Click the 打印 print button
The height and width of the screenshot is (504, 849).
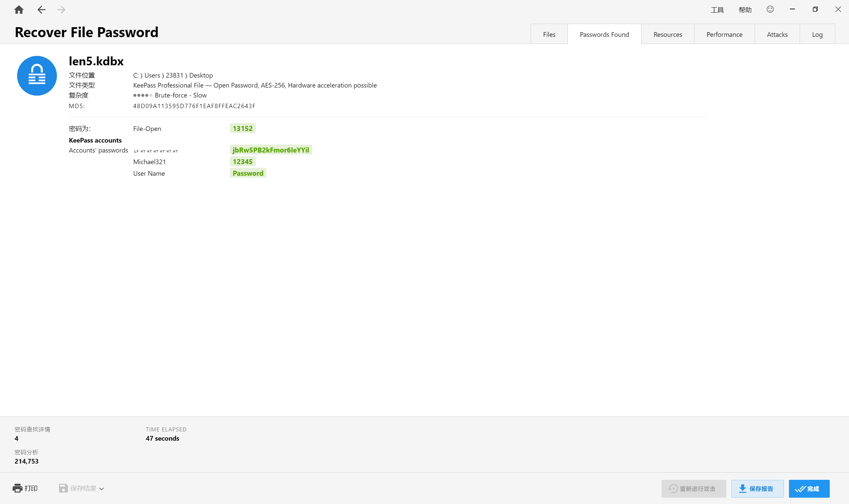click(25, 488)
